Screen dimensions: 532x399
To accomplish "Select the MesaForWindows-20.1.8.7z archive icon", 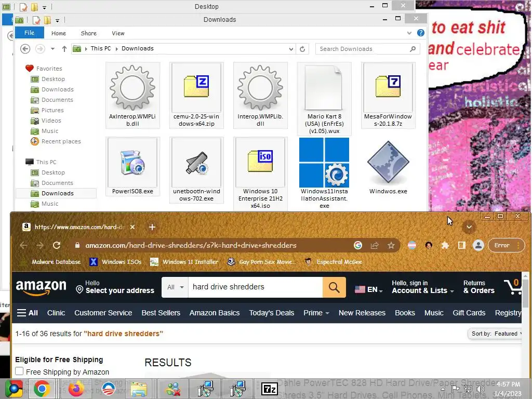I will (x=388, y=87).
